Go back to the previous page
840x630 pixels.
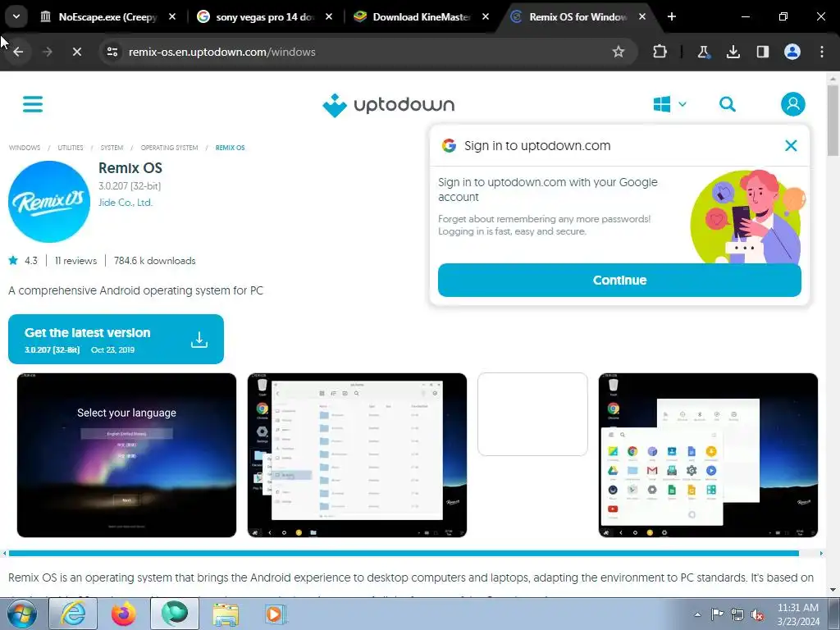tap(18, 52)
